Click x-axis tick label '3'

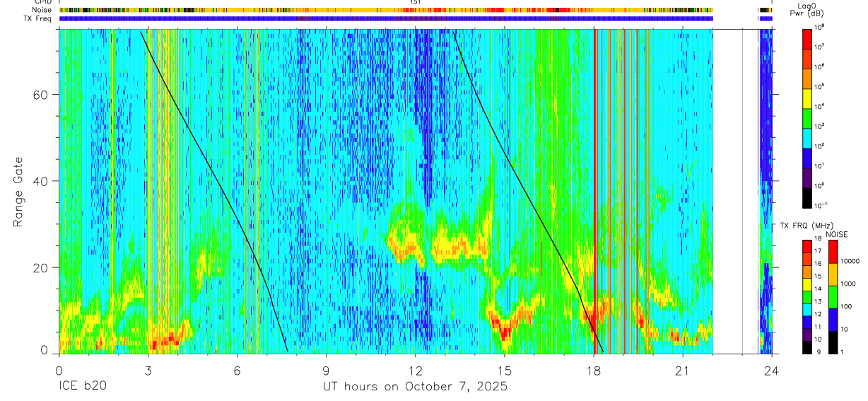[x=148, y=371]
